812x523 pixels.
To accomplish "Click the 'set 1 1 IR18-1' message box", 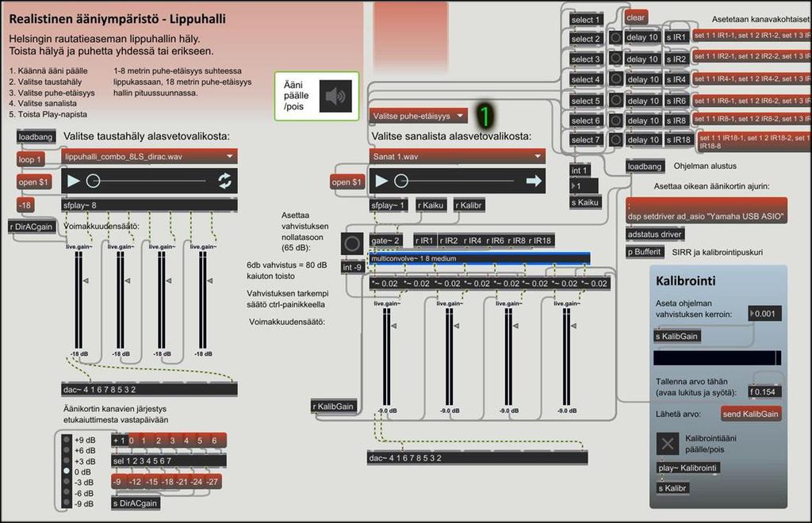I will 755,142.
